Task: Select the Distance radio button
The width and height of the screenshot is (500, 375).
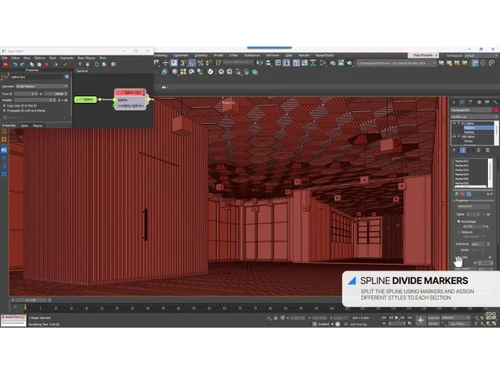Action: click(x=459, y=232)
